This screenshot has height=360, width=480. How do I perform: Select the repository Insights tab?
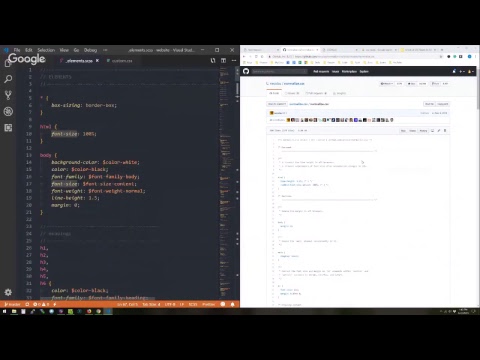coord(339,93)
